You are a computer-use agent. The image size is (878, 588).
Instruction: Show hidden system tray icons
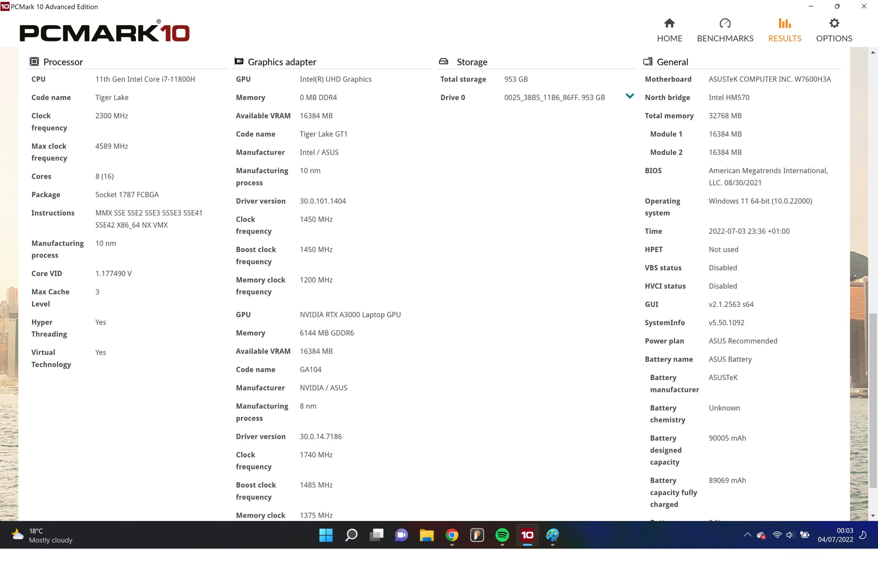click(x=747, y=535)
